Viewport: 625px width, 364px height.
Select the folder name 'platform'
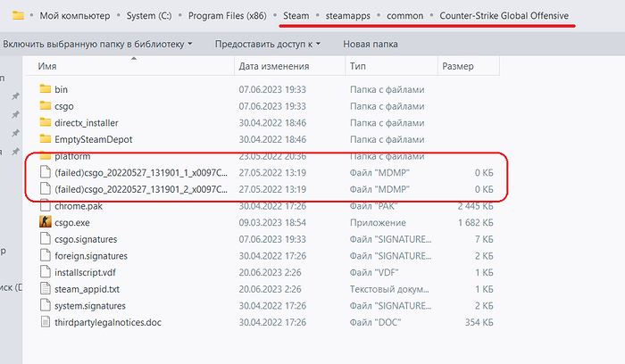pyautogui.click(x=72, y=156)
